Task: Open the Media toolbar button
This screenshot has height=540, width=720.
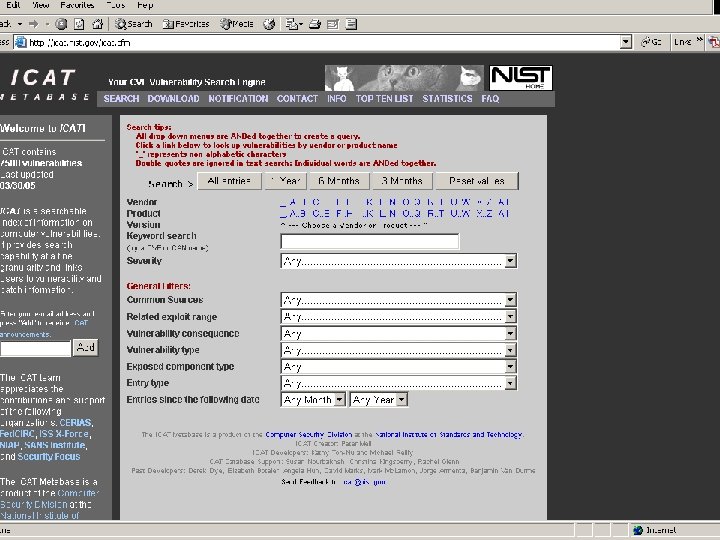Action: (236, 24)
